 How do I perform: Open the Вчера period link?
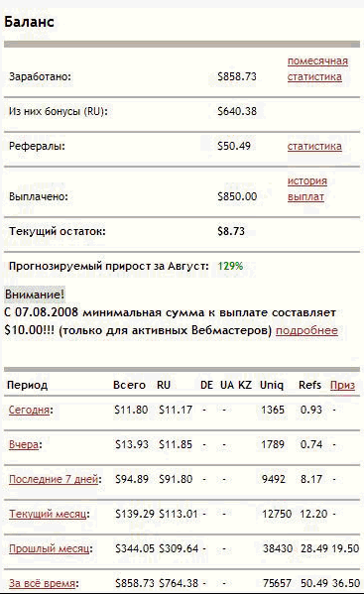(x=24, y=444)
